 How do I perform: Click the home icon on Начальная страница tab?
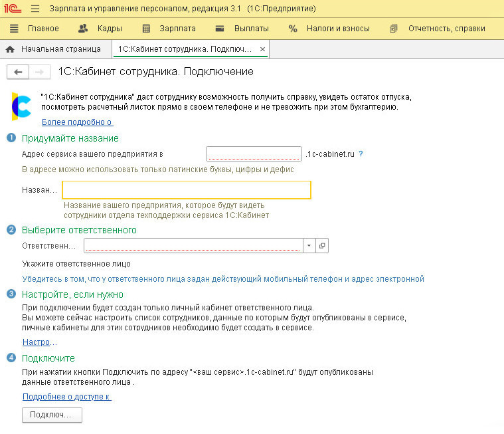[10, 49]
